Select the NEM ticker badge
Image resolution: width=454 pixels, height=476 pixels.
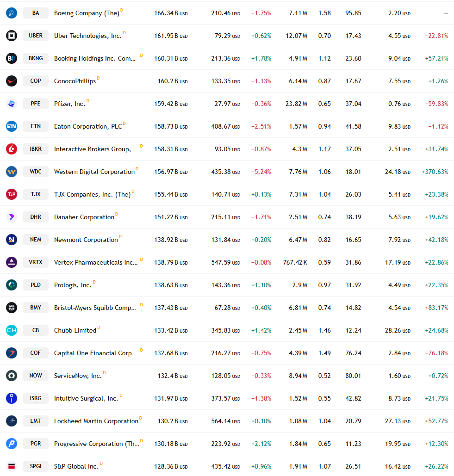(36, 240)
